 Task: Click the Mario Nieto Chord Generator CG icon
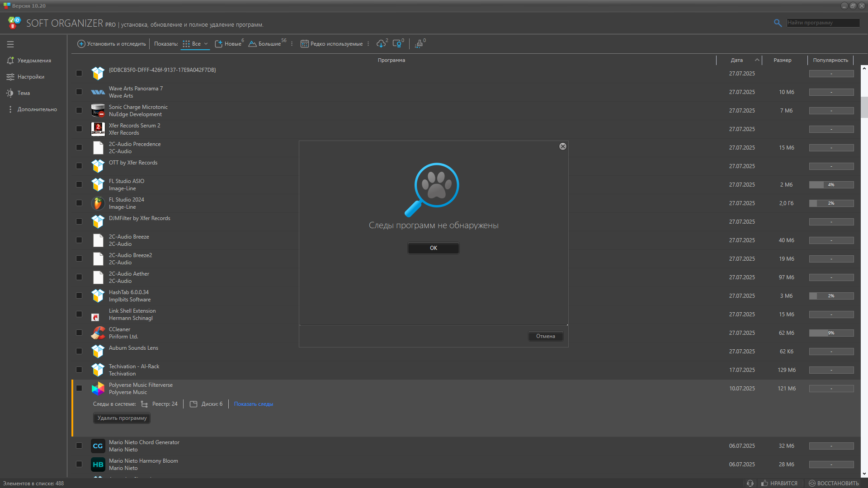click(x=98, y=446)
